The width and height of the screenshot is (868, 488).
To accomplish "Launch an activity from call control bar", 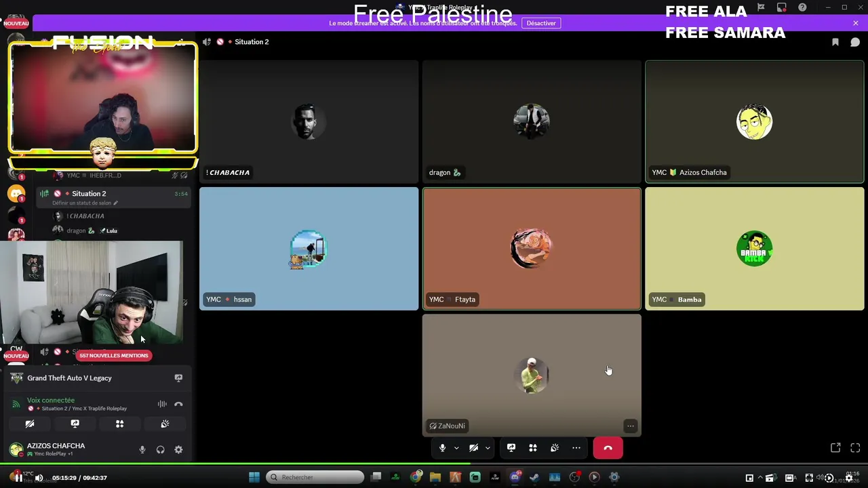I will 533,448.
